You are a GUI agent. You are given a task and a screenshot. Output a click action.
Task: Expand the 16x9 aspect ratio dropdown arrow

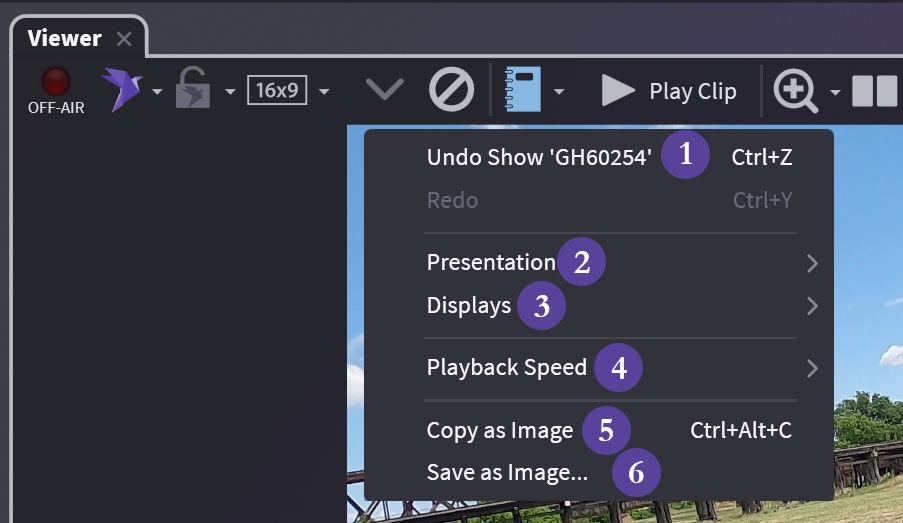[x=324, y=93]
